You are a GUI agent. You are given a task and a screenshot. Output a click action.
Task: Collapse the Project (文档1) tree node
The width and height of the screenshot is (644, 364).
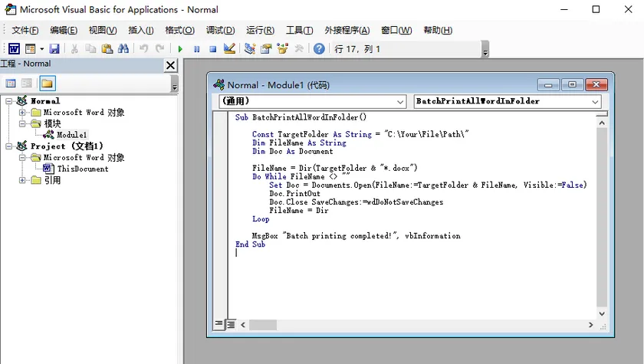click(8, 146)
